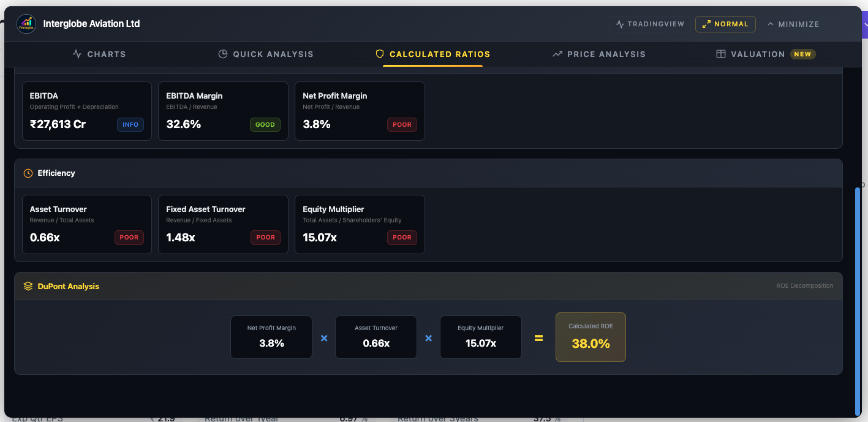The height and width of the screenshot is (422, 868).
Task: Click the TRADINGVIEW button
Action: point(649,24)
